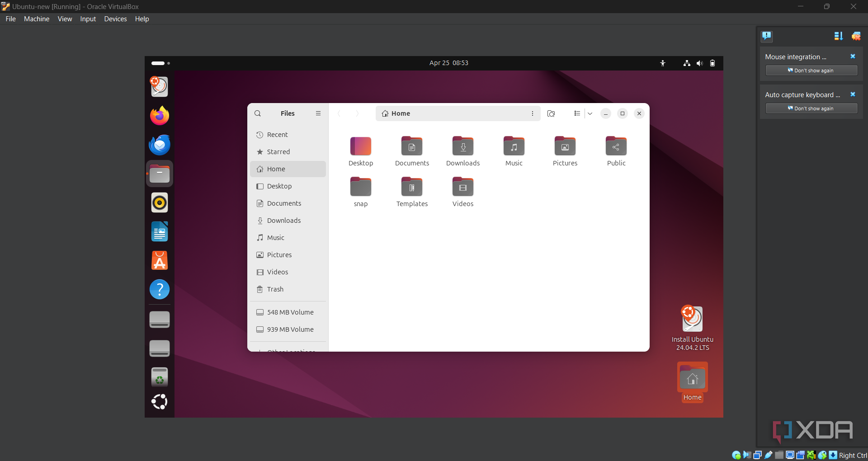868x461 pixels.
Task: Open Desktop in Files sidebar
Action: 288,186
